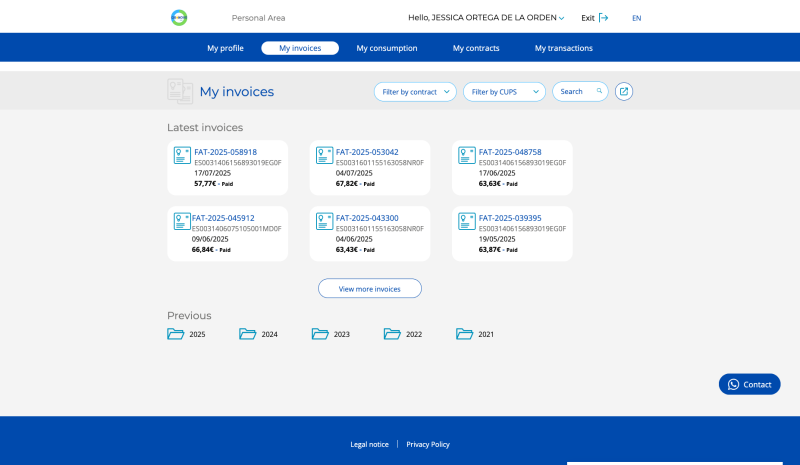Open the 2024 folder icon

tap(247, 334)
